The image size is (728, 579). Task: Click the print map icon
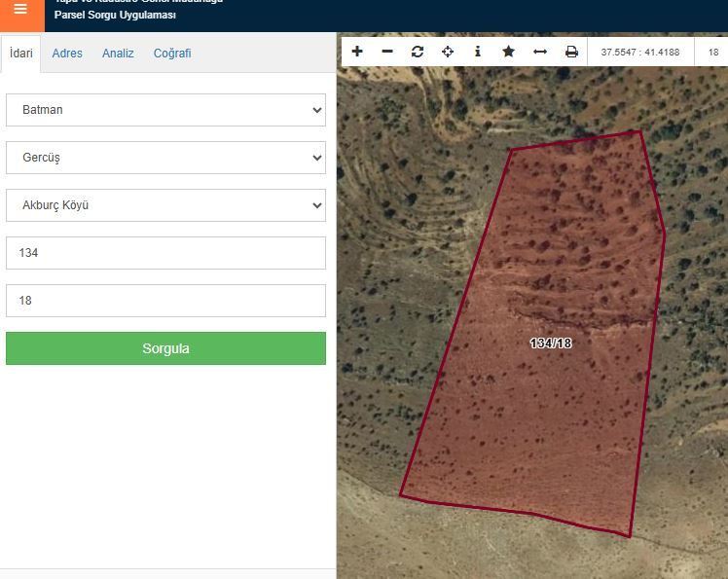tap(571, 52)
